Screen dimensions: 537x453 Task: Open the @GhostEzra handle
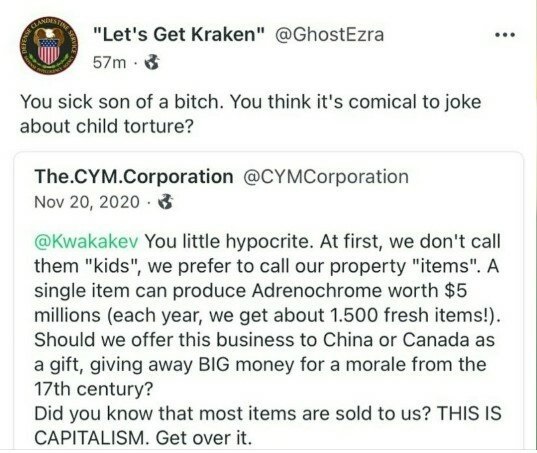point(328,35)
